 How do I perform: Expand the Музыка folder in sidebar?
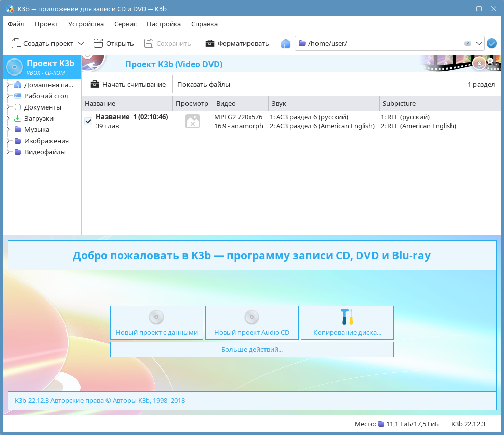point(8,129)
